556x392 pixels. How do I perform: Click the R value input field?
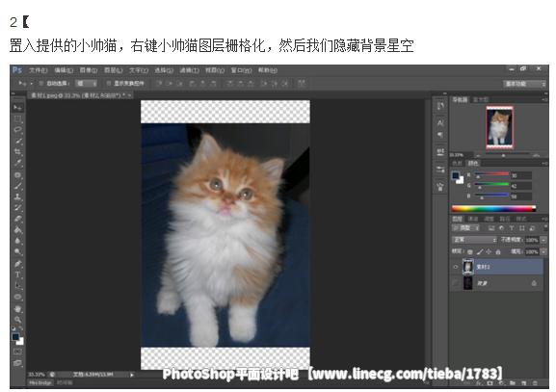click(521, 175)
